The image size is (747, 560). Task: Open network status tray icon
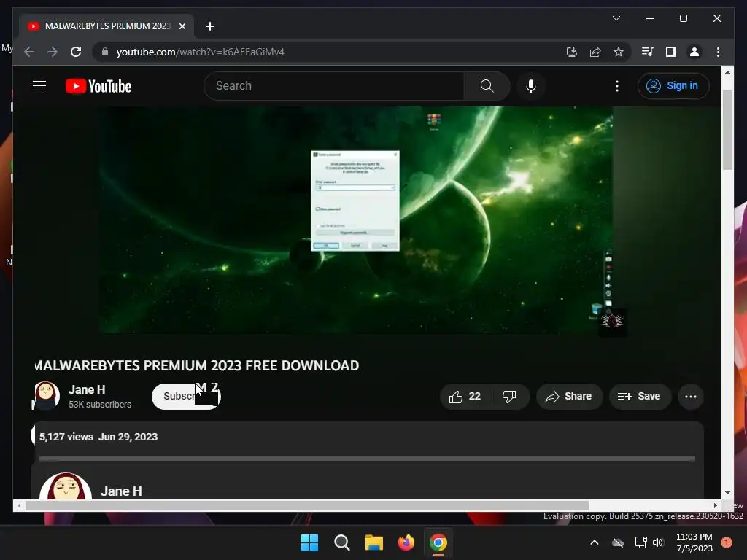(x=640, y=542)
